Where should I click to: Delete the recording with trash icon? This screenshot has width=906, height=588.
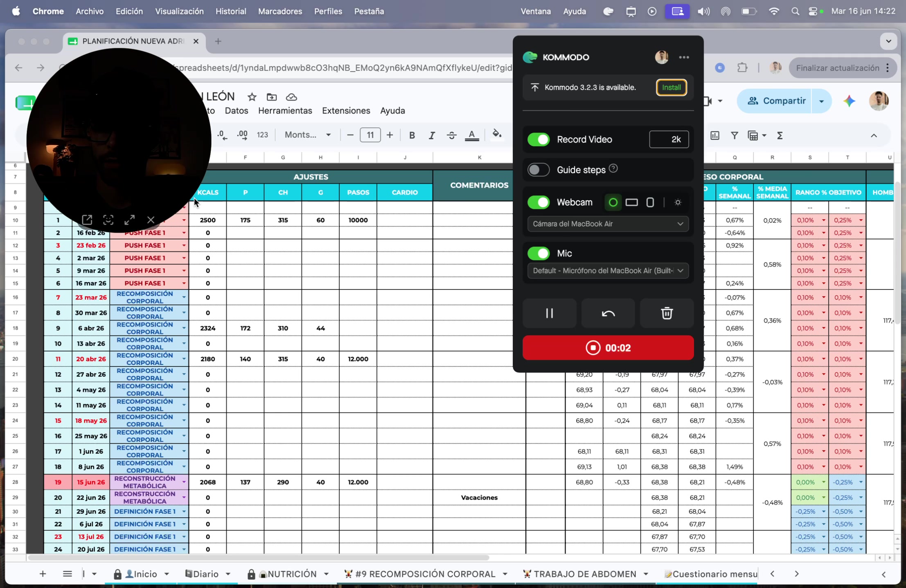pos(667,313)
